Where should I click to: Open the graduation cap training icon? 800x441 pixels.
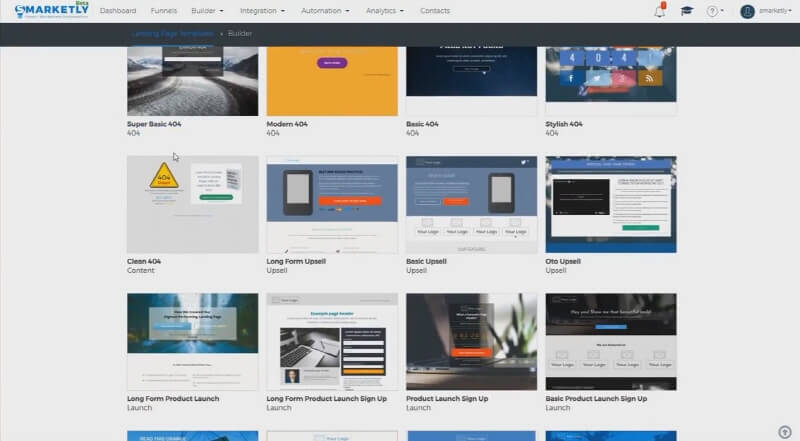click(687, 11)
